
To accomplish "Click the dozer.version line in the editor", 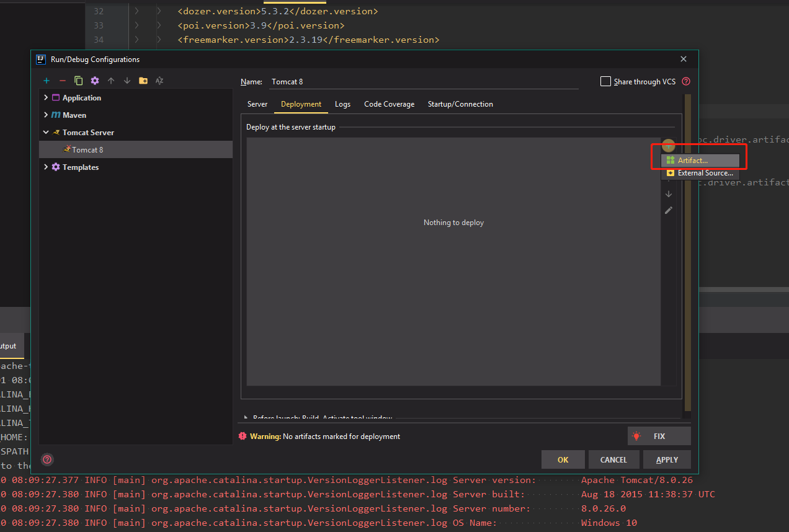I will (x=277, y=11).
